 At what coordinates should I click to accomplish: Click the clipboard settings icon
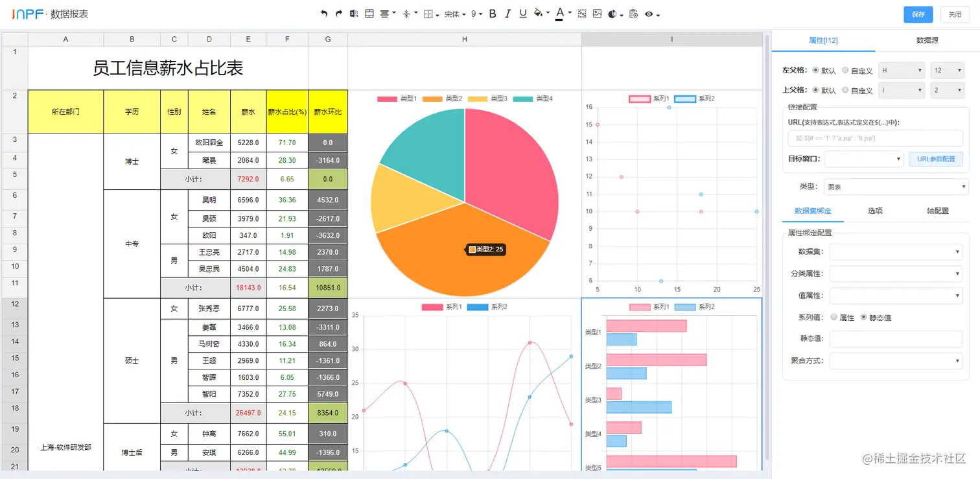[633, 14]
